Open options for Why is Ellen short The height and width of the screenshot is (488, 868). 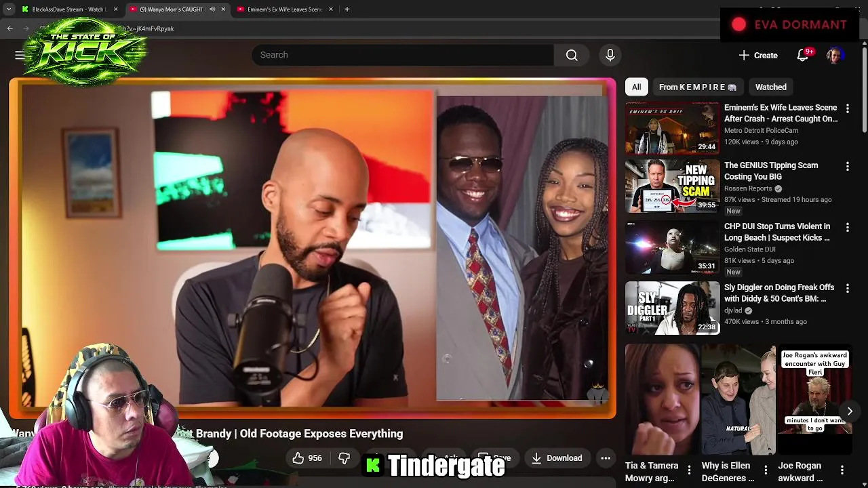pyautogui.click(x=766, y=470)
